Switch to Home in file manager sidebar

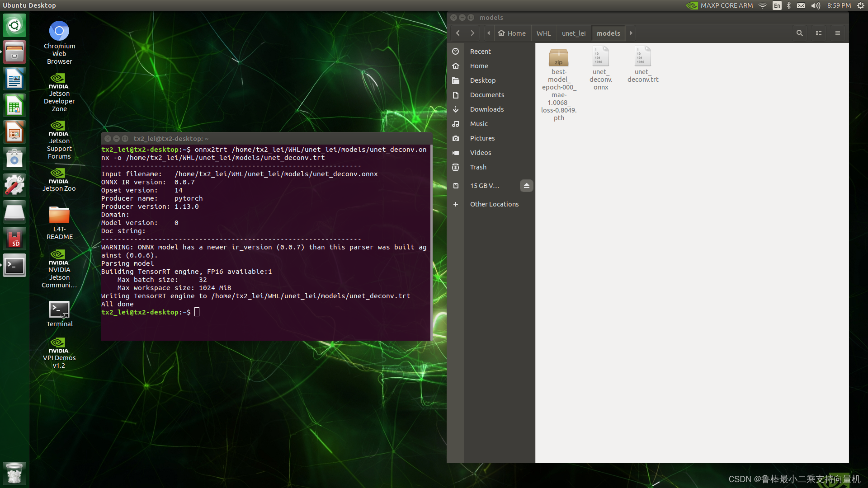(479, 66)
